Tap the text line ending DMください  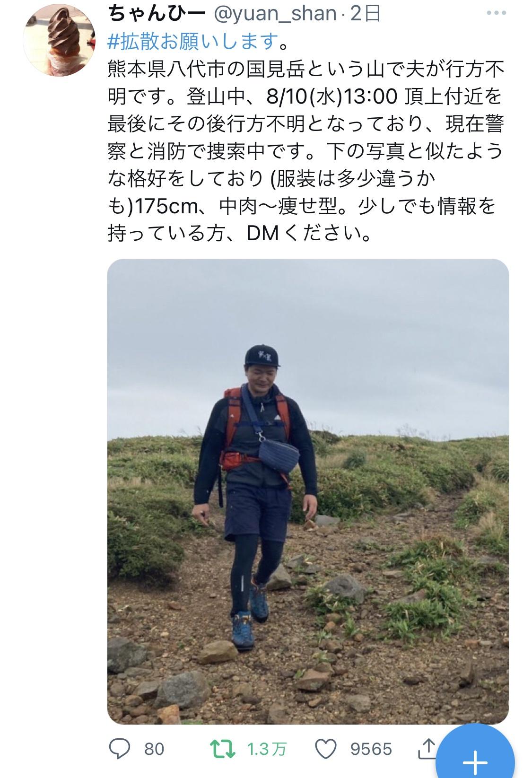239,233
